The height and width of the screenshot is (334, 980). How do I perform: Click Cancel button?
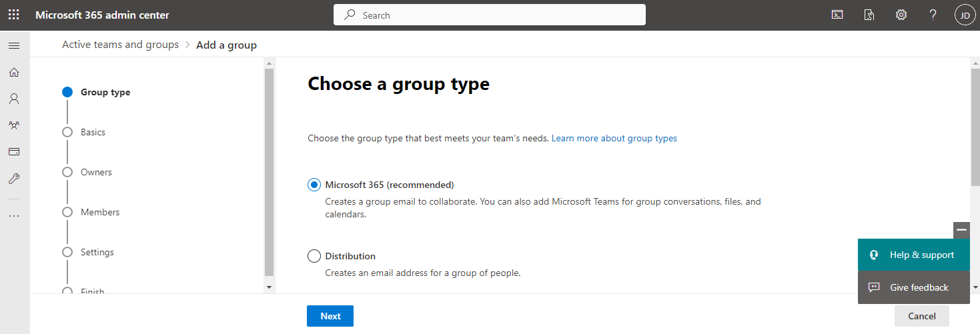coord(922,316)
